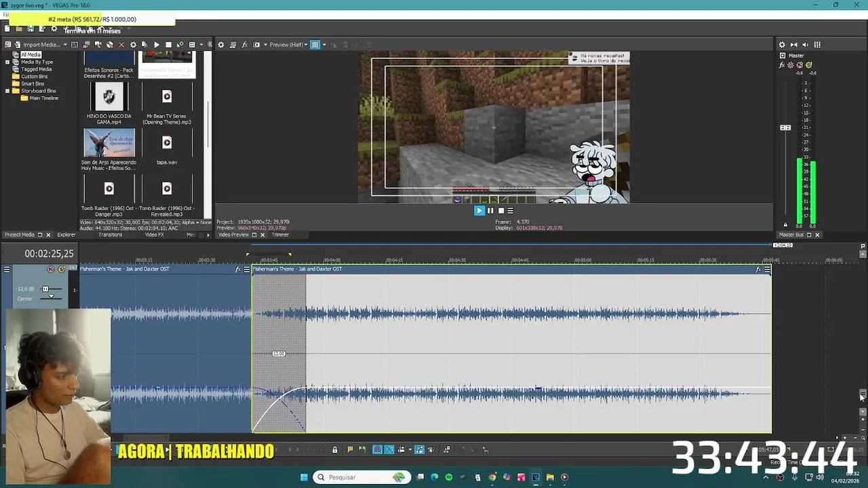Switch to the Video FX tab
This screenshot has width=868, height=488.
click(x=154, y=235)
